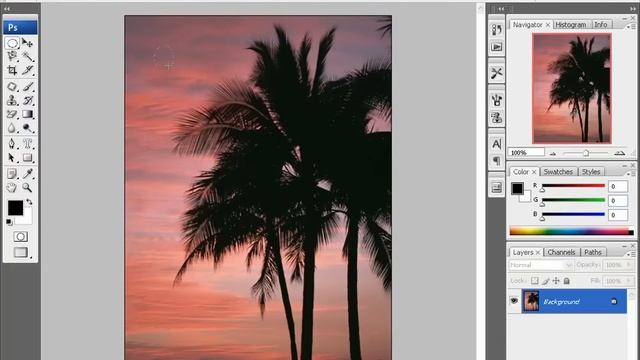Switch to the Paths tab
Viewport: 640px width, 360px height.
[593, 252]
